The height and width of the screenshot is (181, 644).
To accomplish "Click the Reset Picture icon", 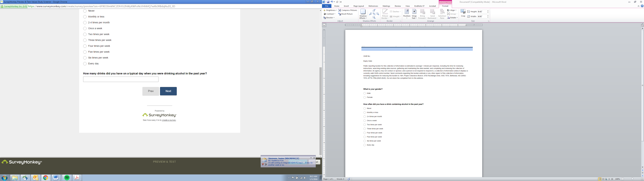I will point(340,14).
